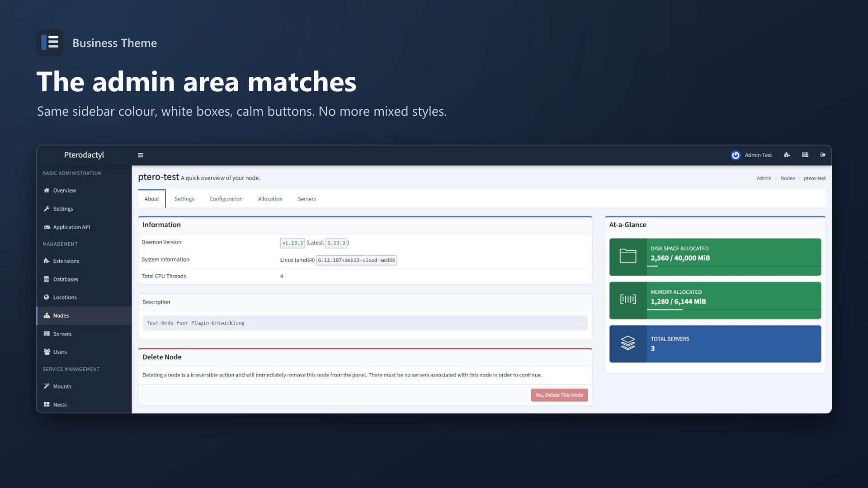
Task: Click the 1,280 / 6,144 MiB value
Action: point(678,301)
